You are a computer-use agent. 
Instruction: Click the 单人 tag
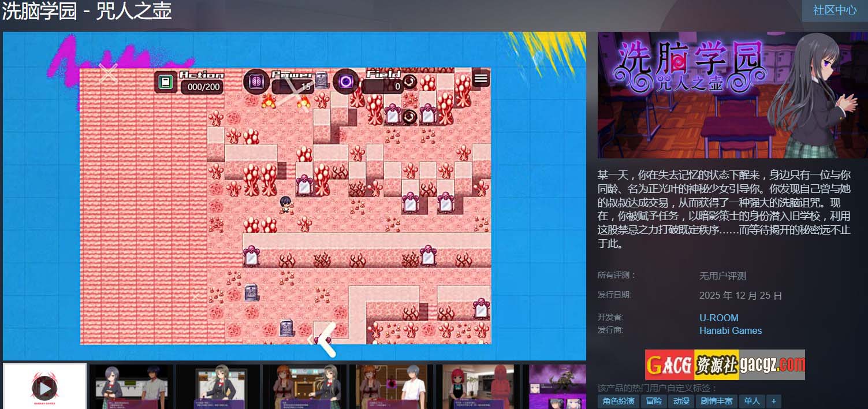[752, 401]
